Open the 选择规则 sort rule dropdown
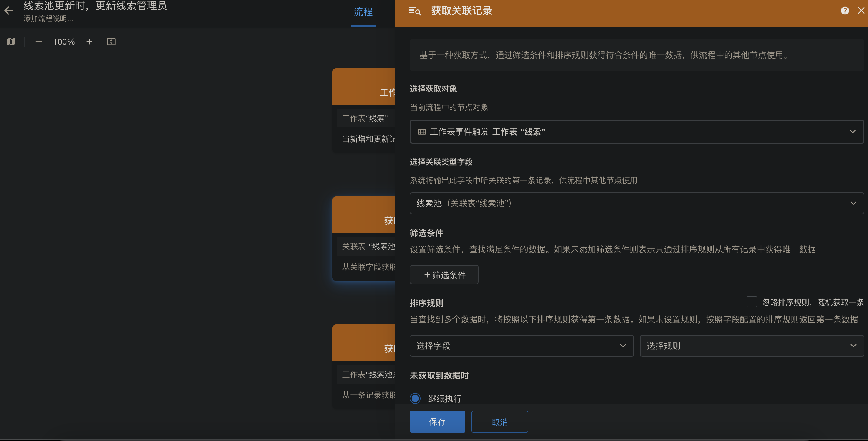Image resolution: width=868 pixels, height=441 pixels. click(x=751, y=346)
